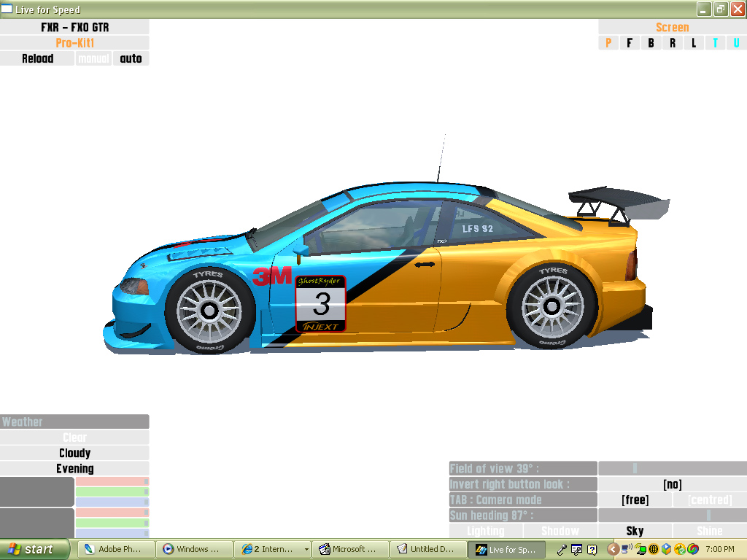Image resolution: width=747 pixels, height=560 pixels.
Task: Select the P view button
Action: point(608,43)
